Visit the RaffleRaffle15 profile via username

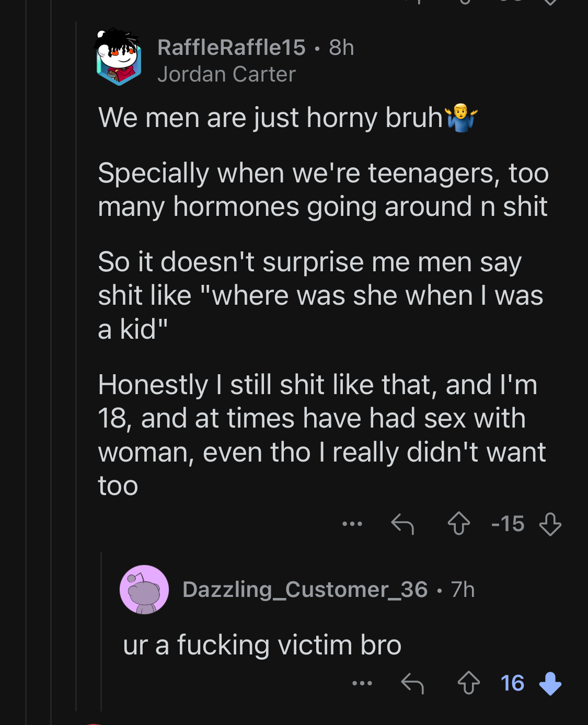click(232, 48)
